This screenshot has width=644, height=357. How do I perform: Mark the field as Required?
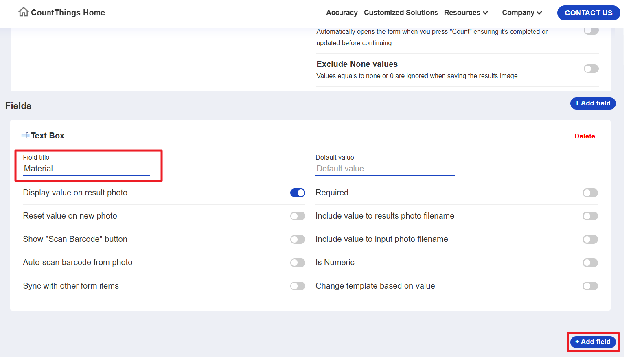click(590, 193)
